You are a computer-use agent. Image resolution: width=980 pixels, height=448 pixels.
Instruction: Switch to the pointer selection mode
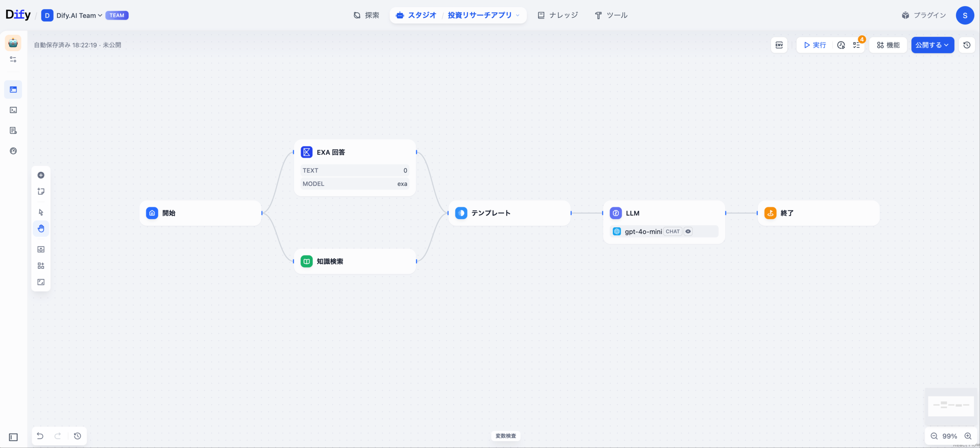coord(41,212)
